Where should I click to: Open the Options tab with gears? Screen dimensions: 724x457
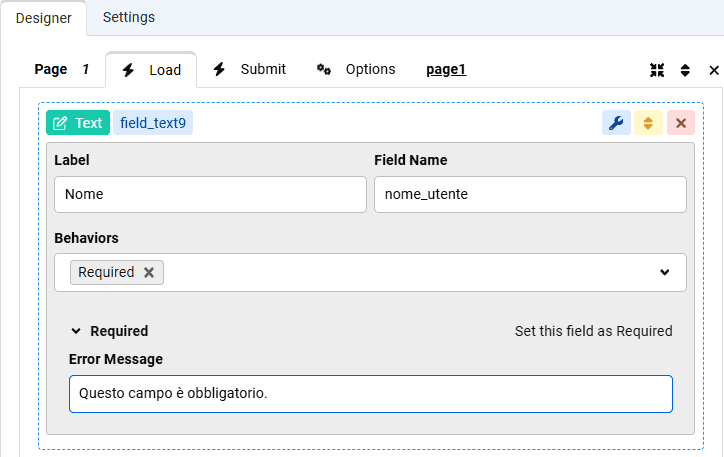pos(356,69)
